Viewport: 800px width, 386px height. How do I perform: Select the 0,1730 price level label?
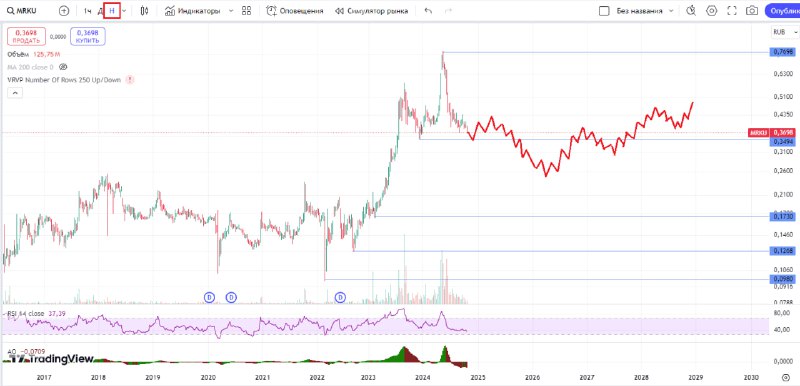[782, 217]
